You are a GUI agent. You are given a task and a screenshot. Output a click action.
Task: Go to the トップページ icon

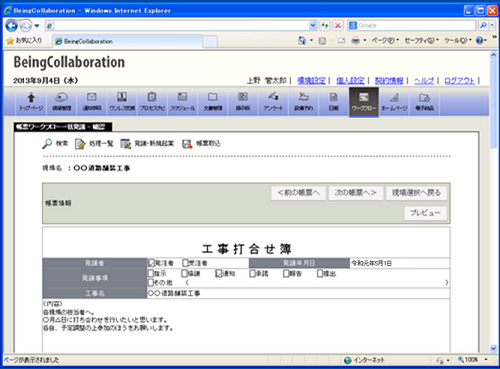coord(31,102)
